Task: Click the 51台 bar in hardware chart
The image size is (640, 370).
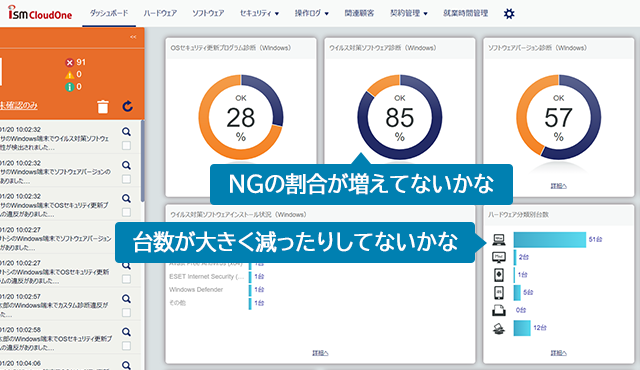Action: pyautogui.click(x=549, y=240)
